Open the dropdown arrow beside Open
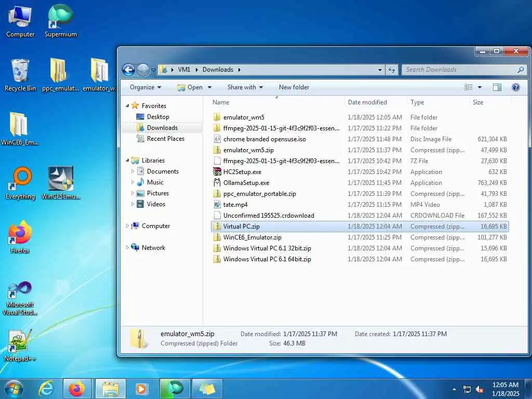Viewport: 532px width, 399px height. point(210,87)
